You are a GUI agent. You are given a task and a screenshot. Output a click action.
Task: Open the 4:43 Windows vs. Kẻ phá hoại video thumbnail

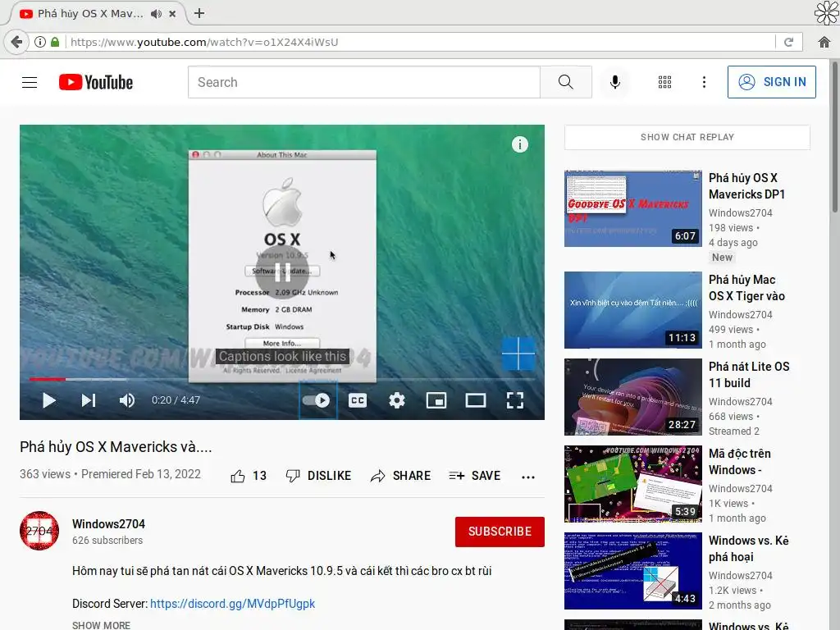pyautogui.click(x=632, y=571)
